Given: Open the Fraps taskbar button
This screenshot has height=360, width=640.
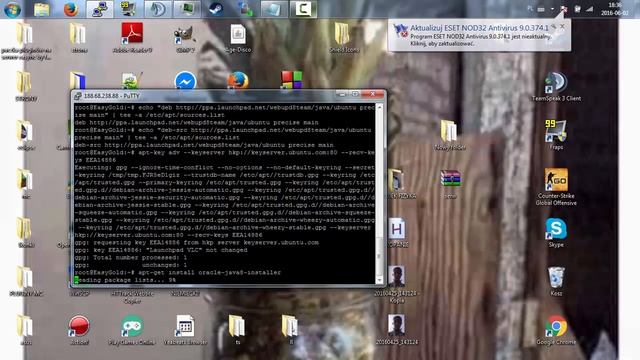Looking at the screenshot, I should (128, 9).
